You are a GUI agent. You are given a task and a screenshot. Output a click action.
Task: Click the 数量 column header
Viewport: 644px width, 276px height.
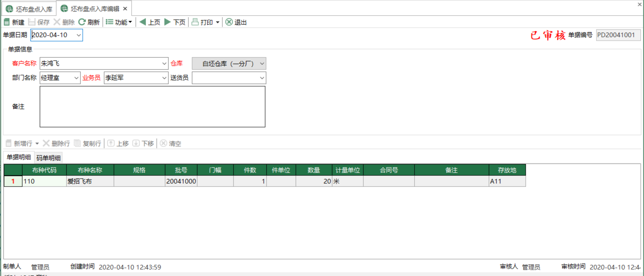(314, 170)
